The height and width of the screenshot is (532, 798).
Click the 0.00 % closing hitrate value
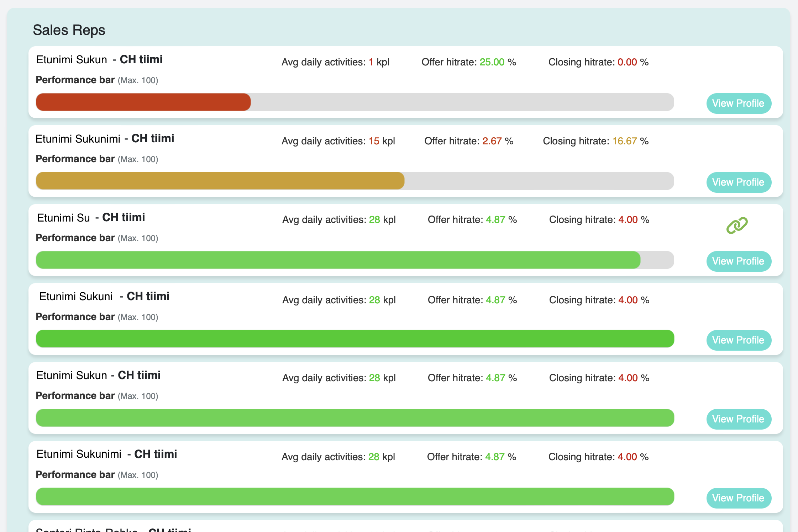pyautogui.click(x=627, y=62)
